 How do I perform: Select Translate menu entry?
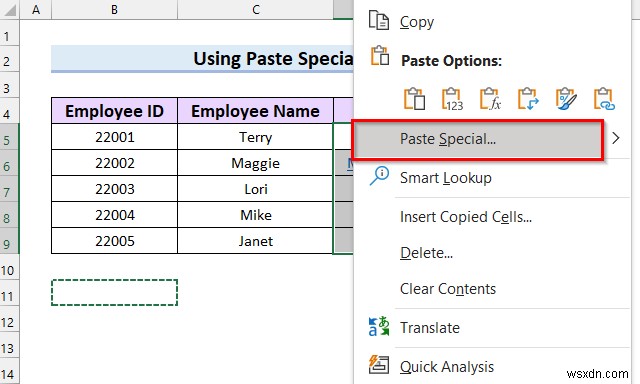430,328
